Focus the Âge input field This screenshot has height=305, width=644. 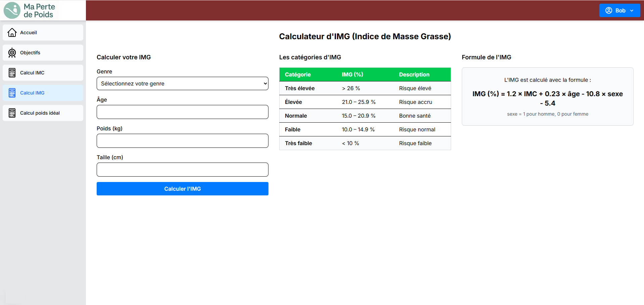click(x=182, y=112)
